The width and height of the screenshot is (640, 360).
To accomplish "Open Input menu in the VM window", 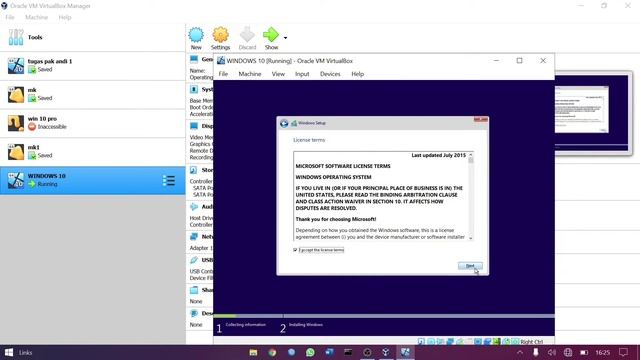I will click(302, 74).
